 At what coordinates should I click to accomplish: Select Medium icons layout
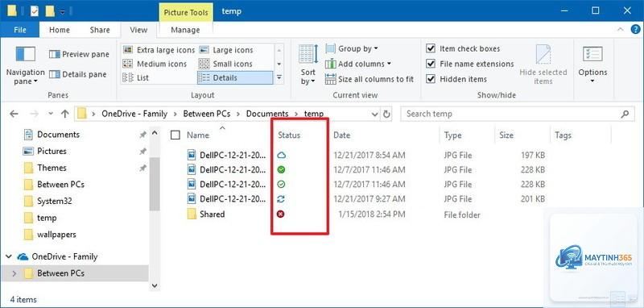(x=155, y=65)
